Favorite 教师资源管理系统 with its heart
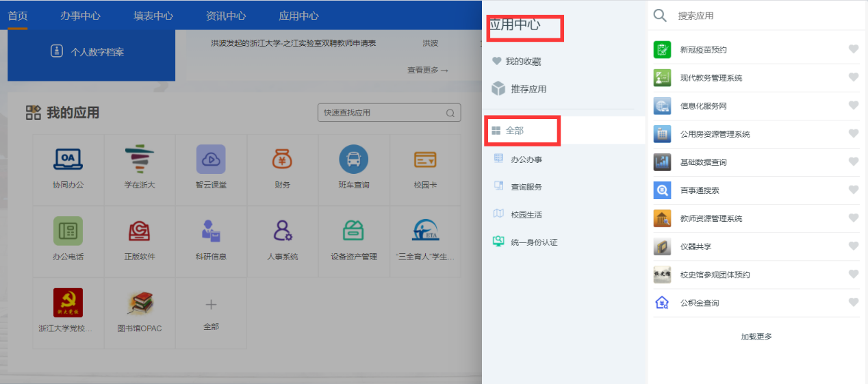This screenshot has height=384, width=868. 853,217
